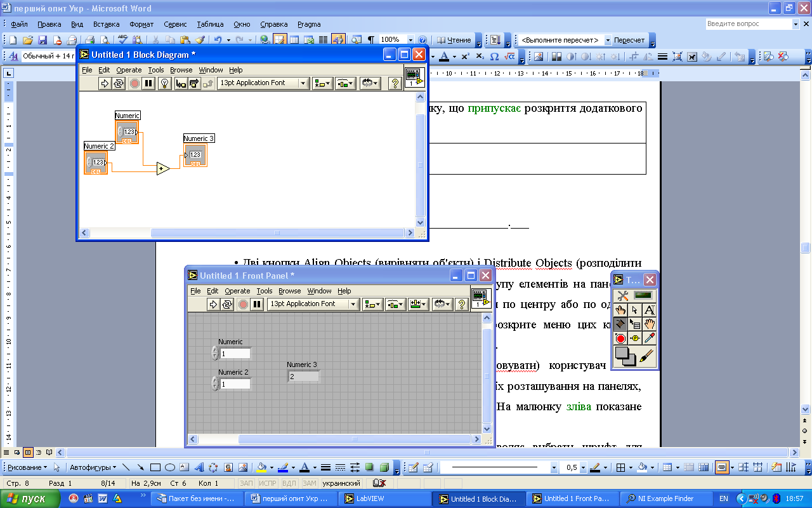The height and width of the screenshot is (508, 812).
Task: Open Автофигуры menu in drawing toolbar
Action: [92, 467]
